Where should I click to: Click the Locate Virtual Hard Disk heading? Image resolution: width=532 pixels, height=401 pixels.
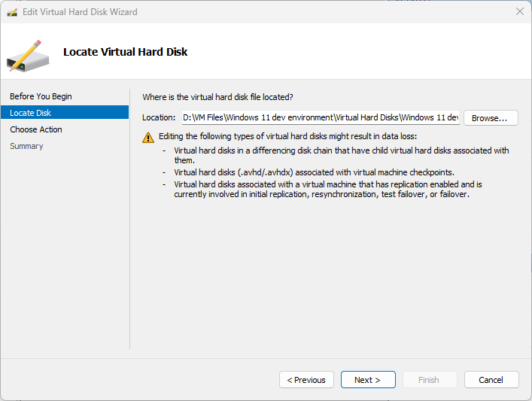click(125, 52)
